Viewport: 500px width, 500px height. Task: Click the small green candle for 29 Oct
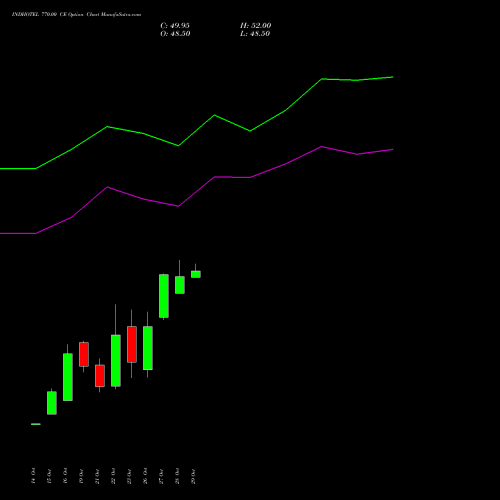[196, 274]
